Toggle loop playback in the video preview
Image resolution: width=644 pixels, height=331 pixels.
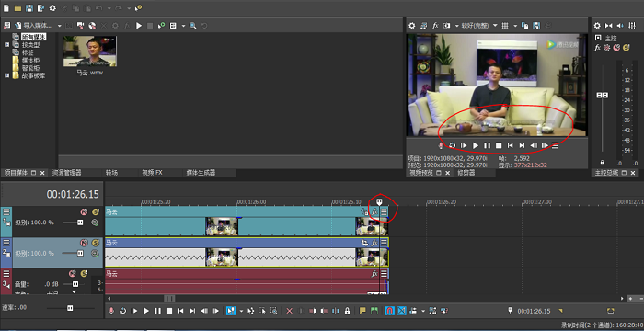tap(453, 145)
